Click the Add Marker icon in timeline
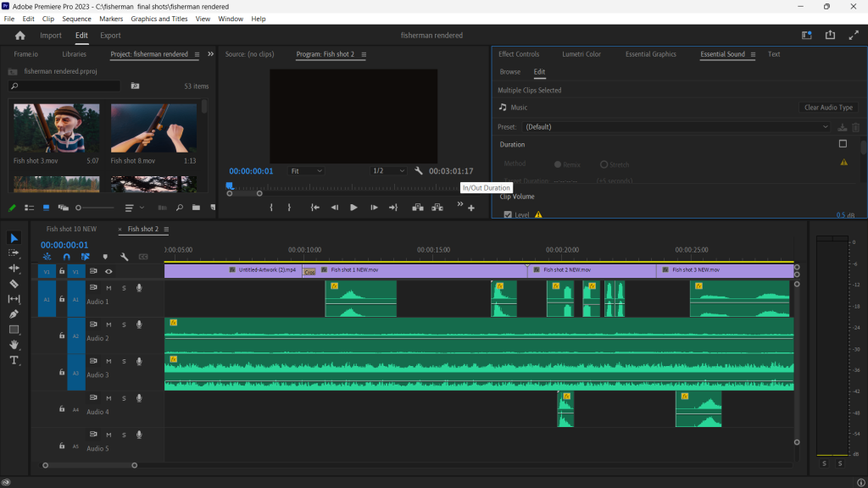Screen dimensions: 868x488 tap(105, 257)
